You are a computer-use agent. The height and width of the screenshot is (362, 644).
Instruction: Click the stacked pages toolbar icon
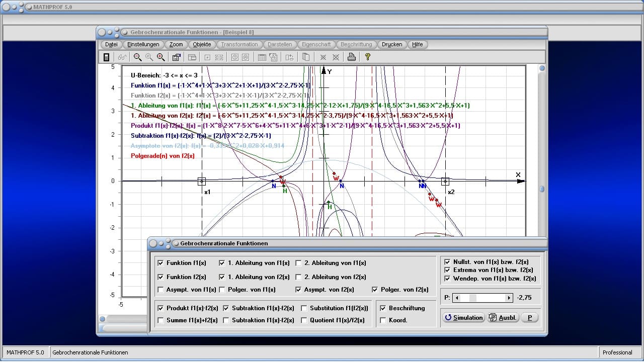coord(305,57)
